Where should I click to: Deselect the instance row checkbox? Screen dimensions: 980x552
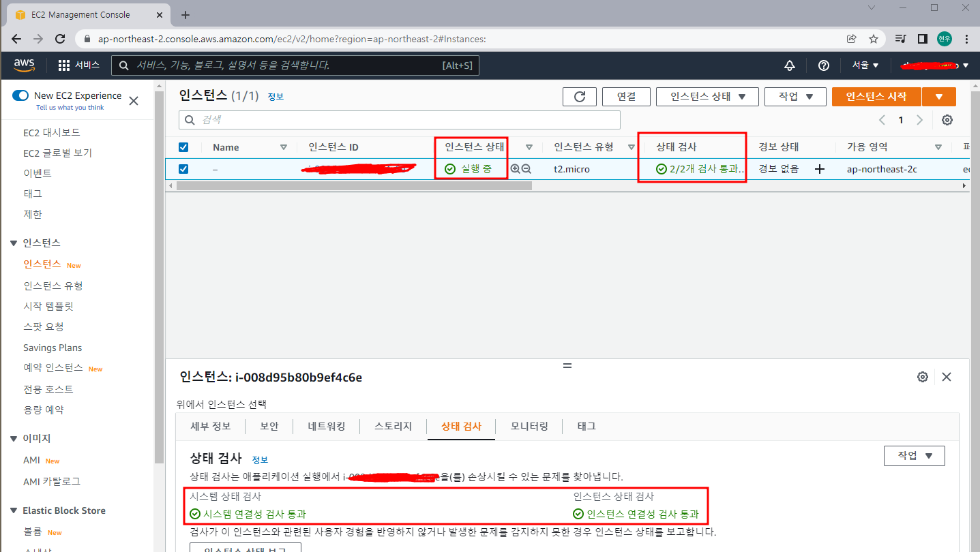pos(183,168)
